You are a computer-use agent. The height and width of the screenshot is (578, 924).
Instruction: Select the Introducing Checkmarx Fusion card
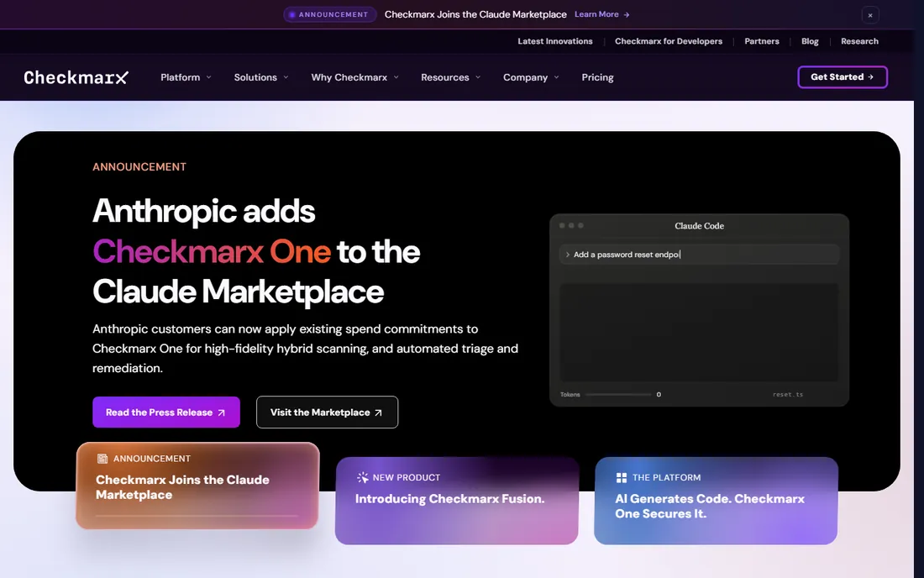click(457, 500)
